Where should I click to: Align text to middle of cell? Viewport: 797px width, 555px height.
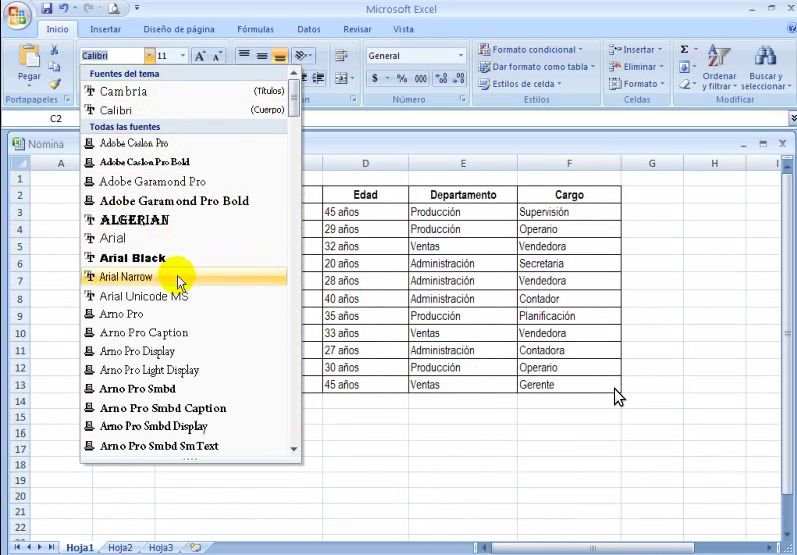pyautogui.click(x=262, y=55)
